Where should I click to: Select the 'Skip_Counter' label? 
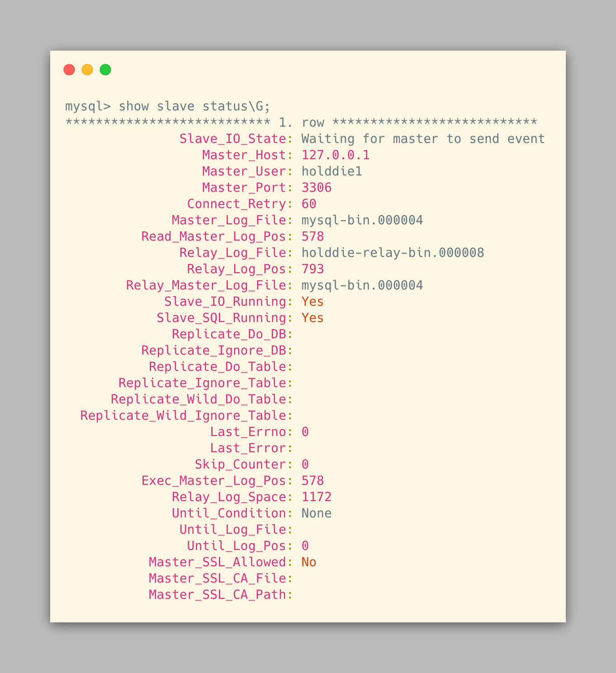241,464
